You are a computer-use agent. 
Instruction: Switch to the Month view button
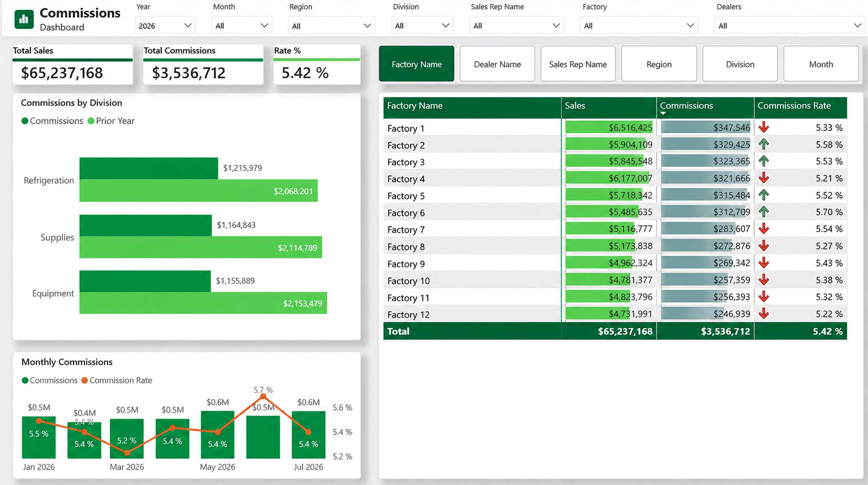click(x=821, y=64)
